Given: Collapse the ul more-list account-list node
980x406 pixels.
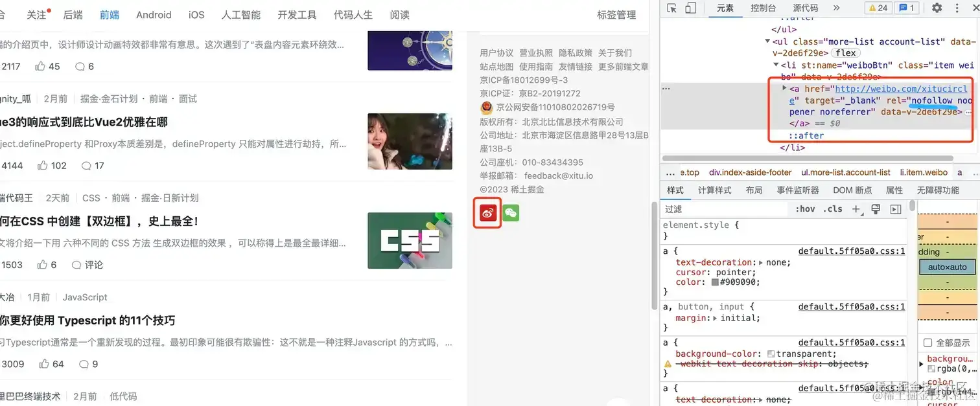Looking at the screenshot, I should [x=768, y=42].
